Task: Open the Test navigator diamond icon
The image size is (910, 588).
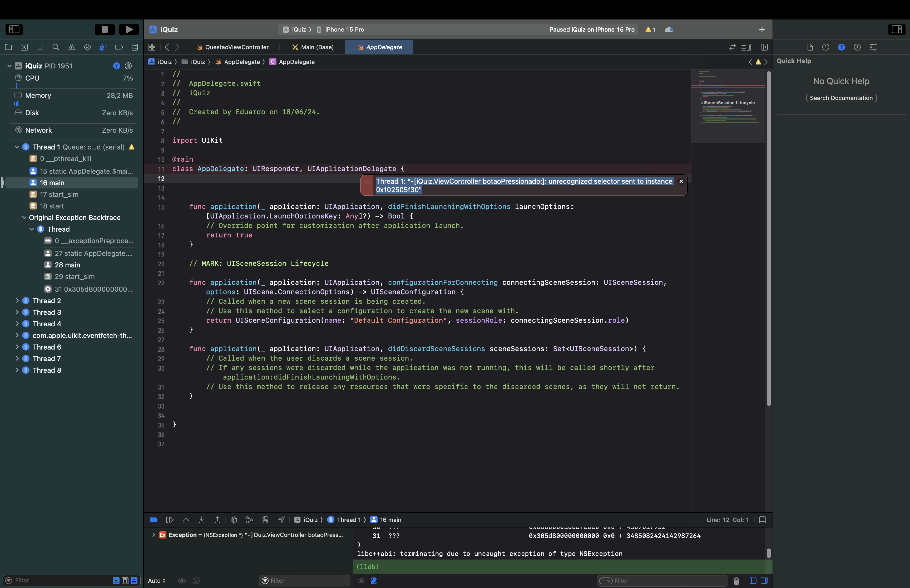Action: tap(87, 47)
